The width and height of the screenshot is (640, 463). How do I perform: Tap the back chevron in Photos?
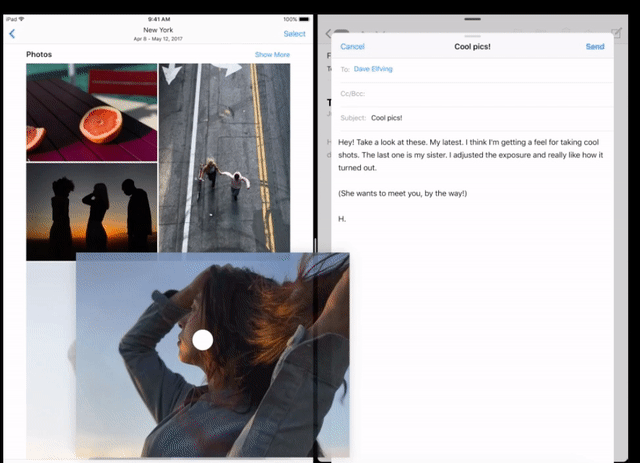12,34
